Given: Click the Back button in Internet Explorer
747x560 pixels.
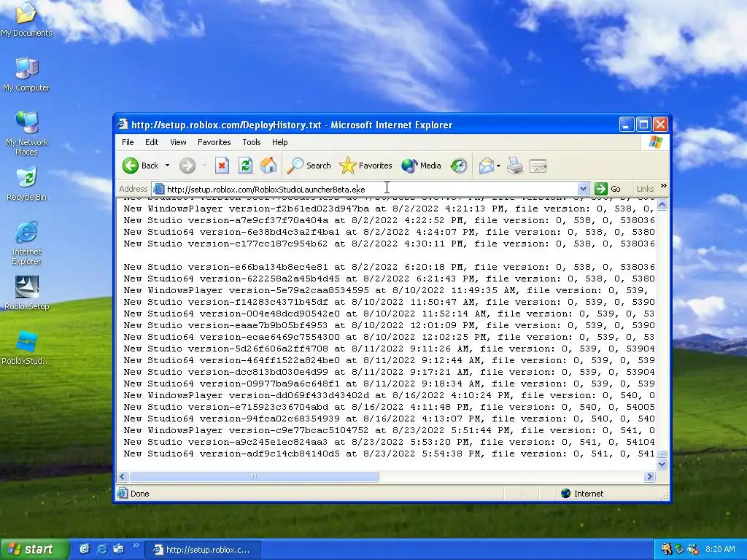Looking at the screenshot, I should point(140,166).
